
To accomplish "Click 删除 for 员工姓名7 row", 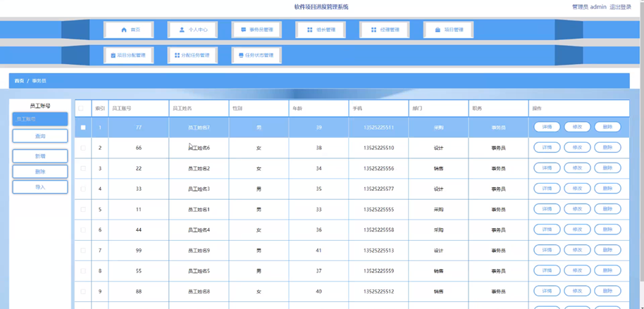I will coord(607,127).
